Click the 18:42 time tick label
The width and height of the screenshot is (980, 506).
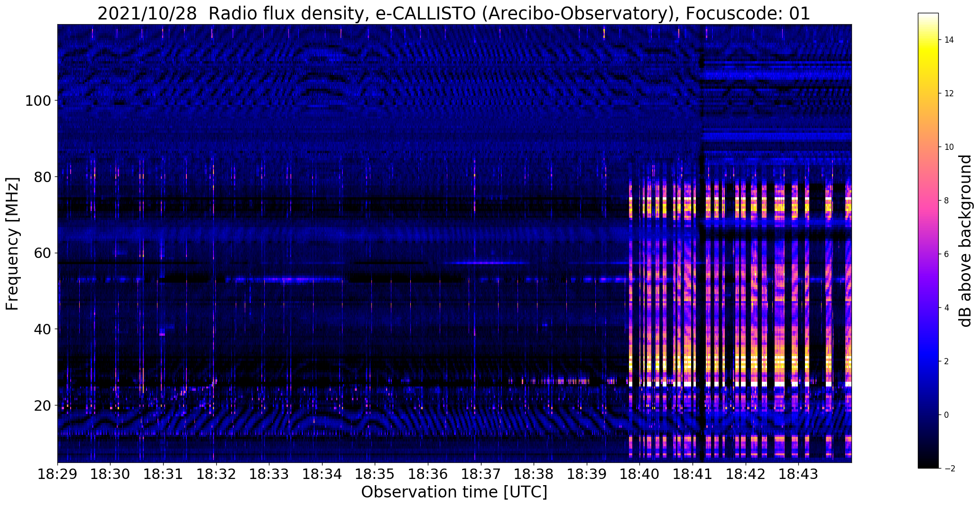point(746,474)
